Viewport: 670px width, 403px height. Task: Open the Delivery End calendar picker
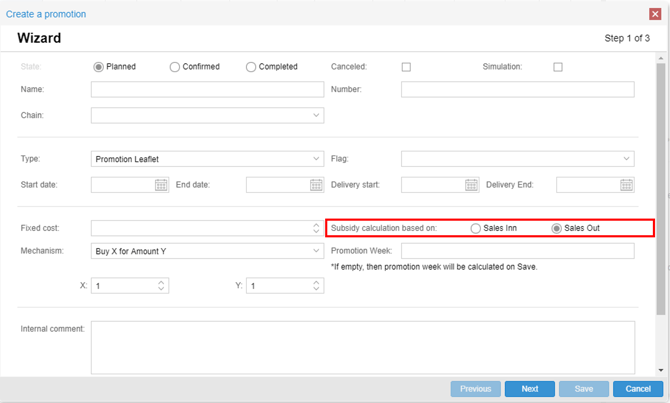click(626, 185)
